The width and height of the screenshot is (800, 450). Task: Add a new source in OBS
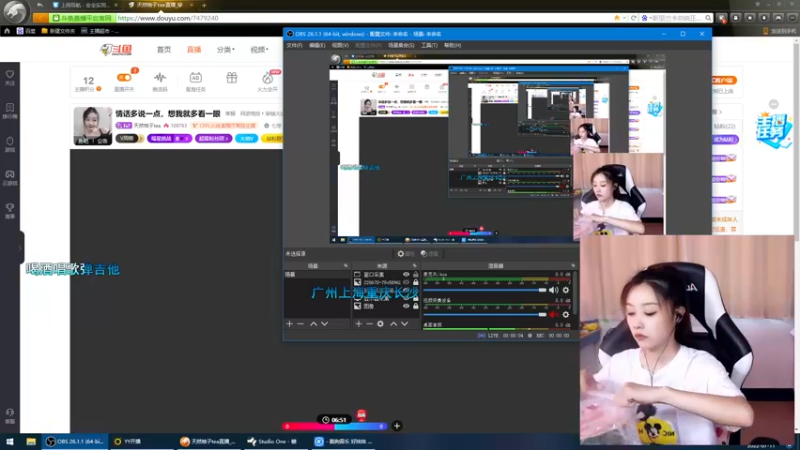(358, 324)
